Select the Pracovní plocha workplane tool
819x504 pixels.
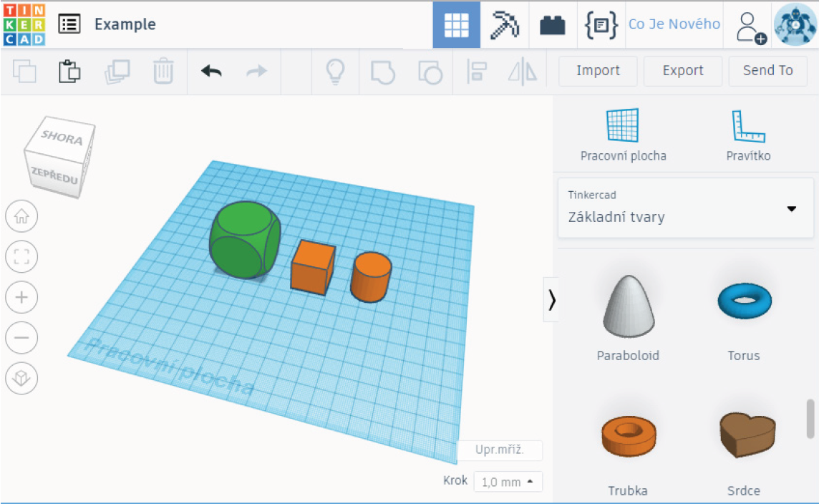(x=623, y=135)
